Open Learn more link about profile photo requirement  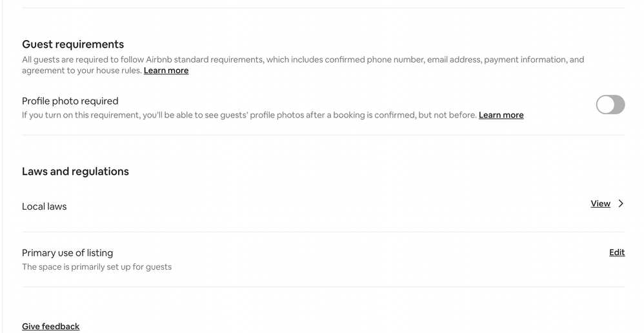(x=501, y=116)
